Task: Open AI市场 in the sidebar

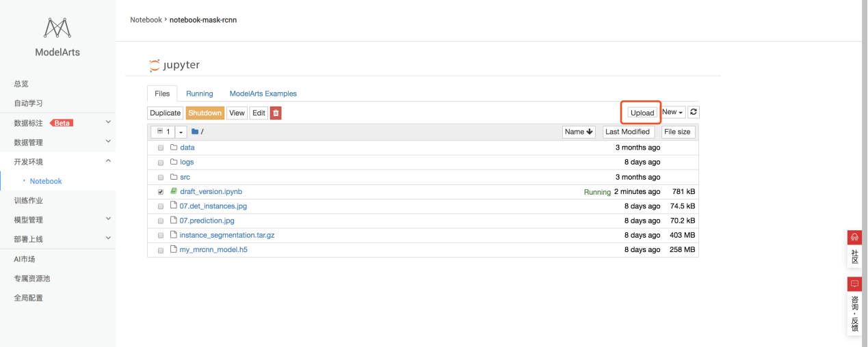Action: (25, 259)
